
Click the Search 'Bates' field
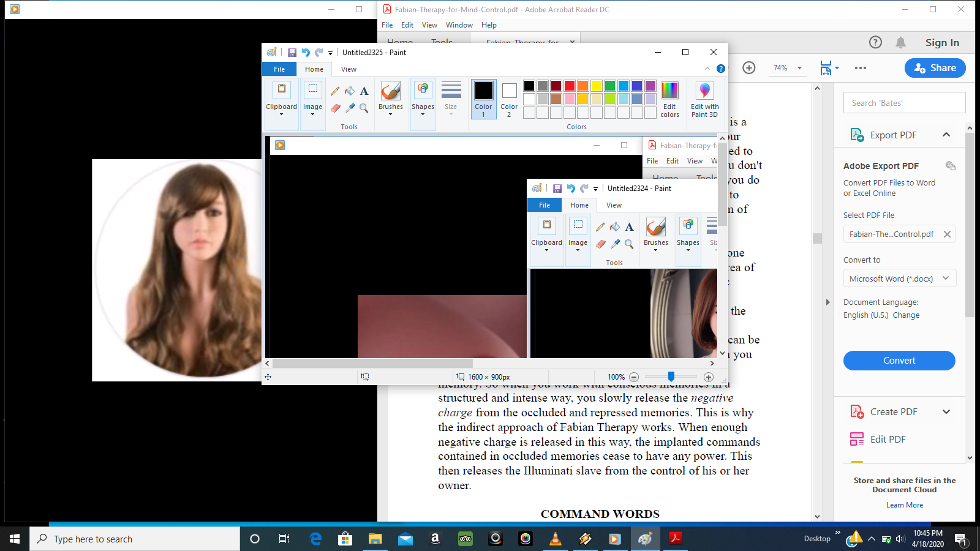905,103
